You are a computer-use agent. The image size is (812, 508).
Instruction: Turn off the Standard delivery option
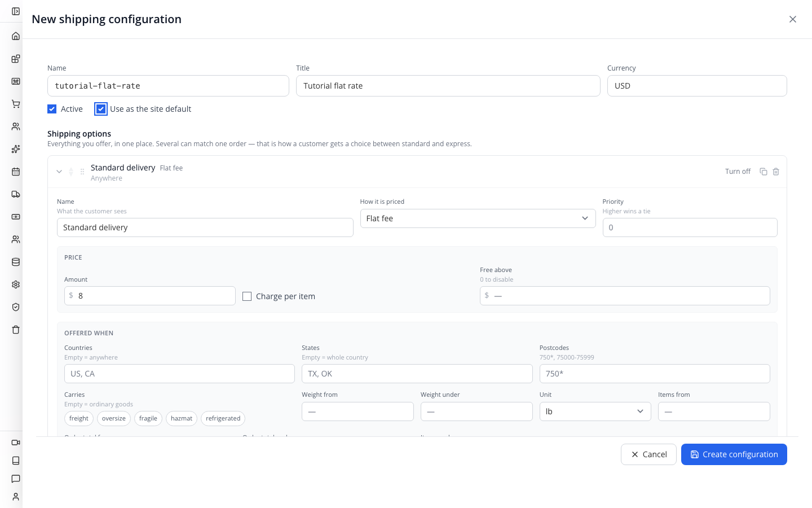coord(738,172)
